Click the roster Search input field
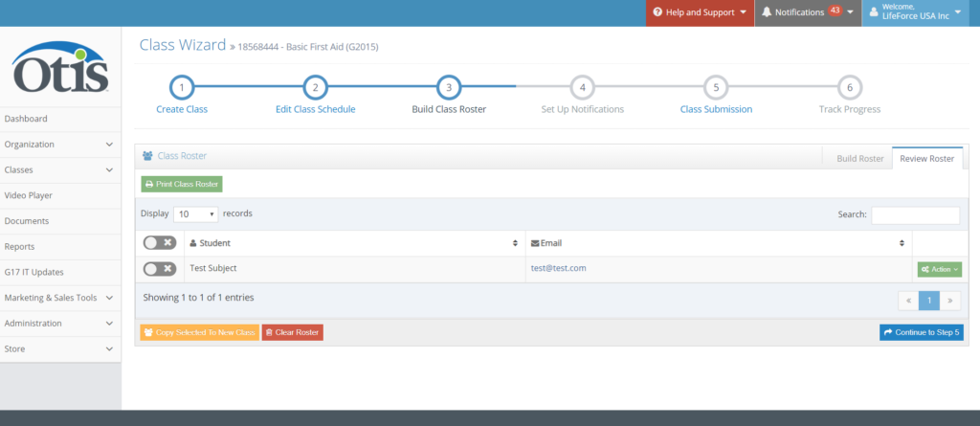The width and height of the screenshot is (980, 426). pyautogui.click(x=915, y=215)
